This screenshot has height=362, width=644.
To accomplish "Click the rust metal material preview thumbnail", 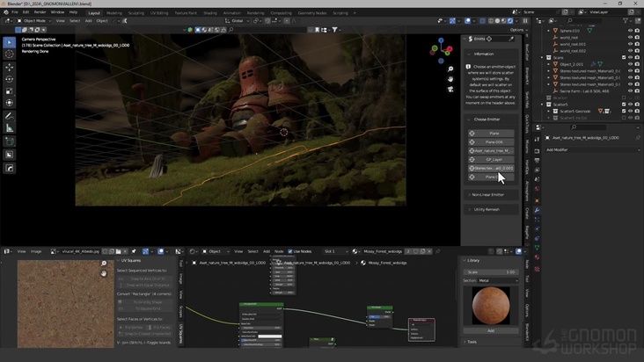I will click(491, 306).
